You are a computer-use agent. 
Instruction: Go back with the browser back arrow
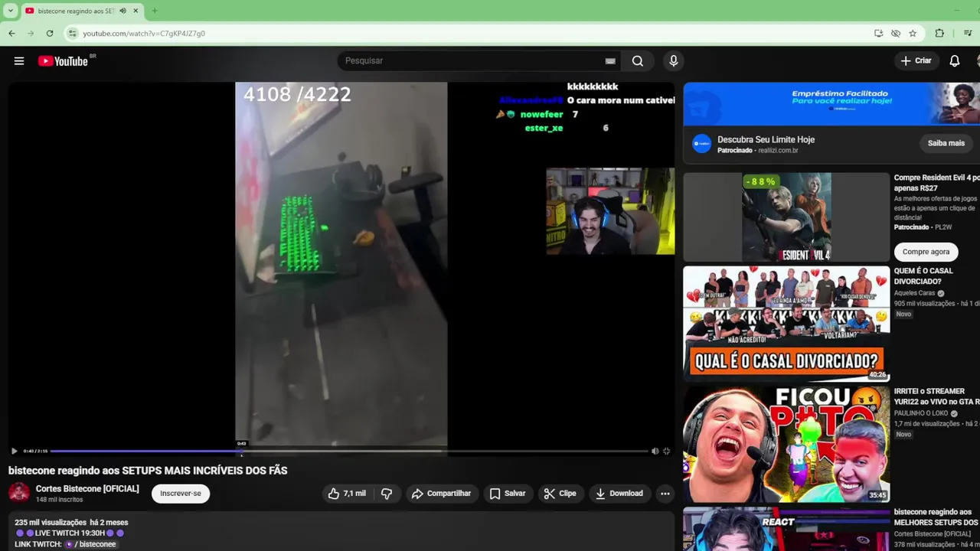pos(11,33)
